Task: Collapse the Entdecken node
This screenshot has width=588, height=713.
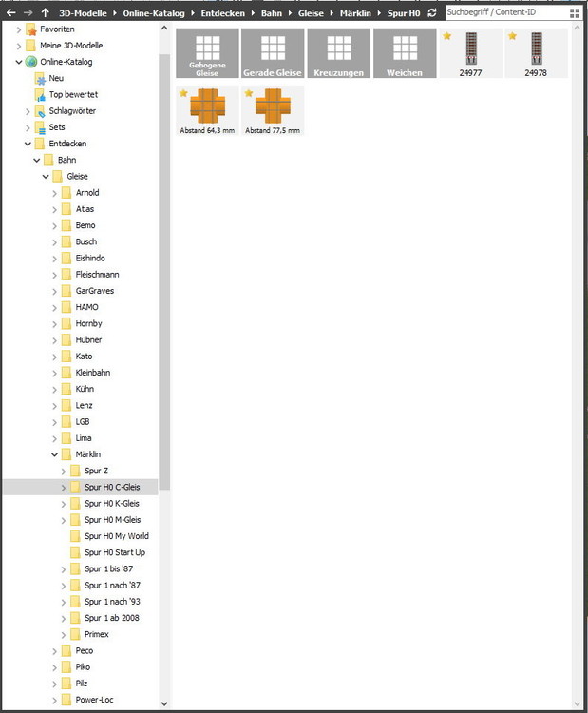Action: [x=28, y=144]
